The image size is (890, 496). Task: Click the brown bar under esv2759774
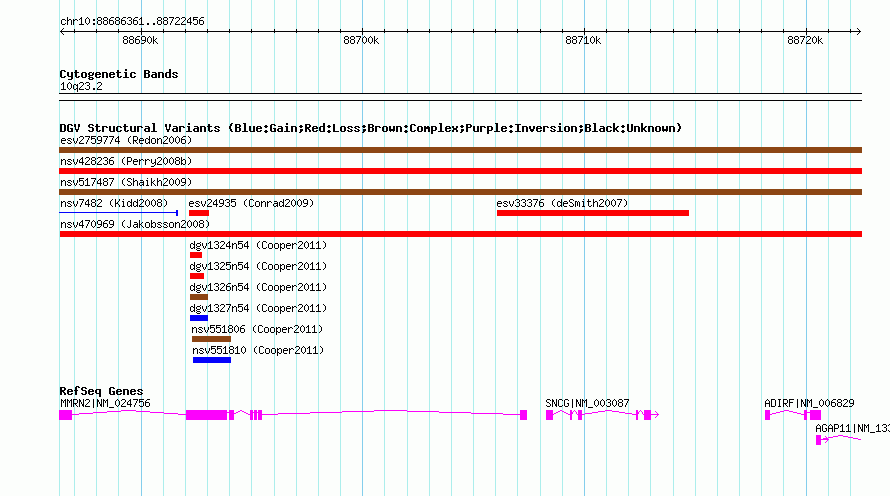pos(460,150)
